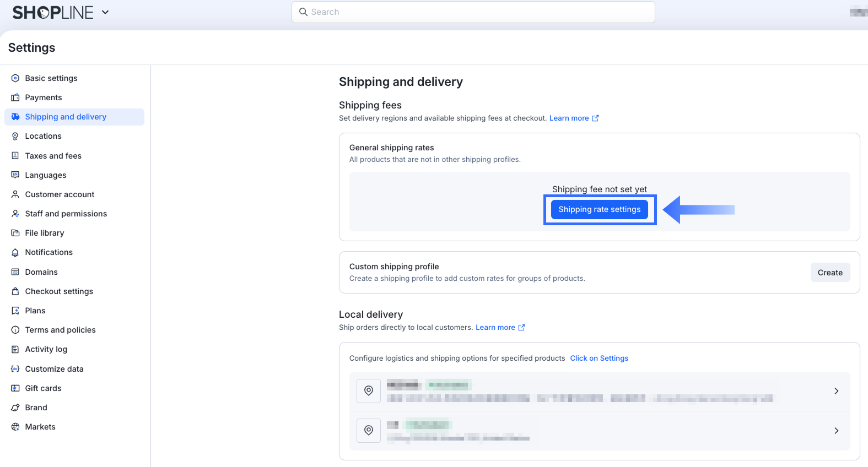
Task: Click the Checkout settings bag icon
Action: (x=15, y=291)
